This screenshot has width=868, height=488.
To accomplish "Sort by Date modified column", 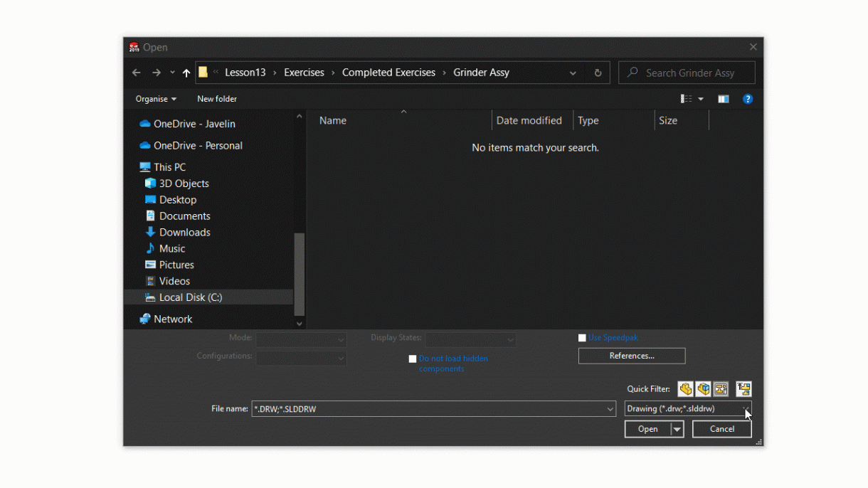I will pos(532,121).
